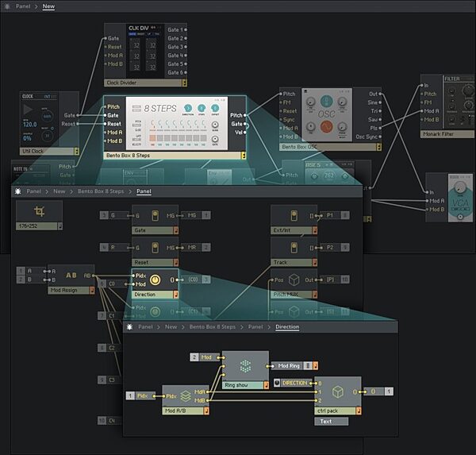Image resolution: width=476 pixels, height=455 pixels.
Task: Click chevron after Bento Box 8 Steps in bottom breadcrumb
Action: click(x=242, y=327)
